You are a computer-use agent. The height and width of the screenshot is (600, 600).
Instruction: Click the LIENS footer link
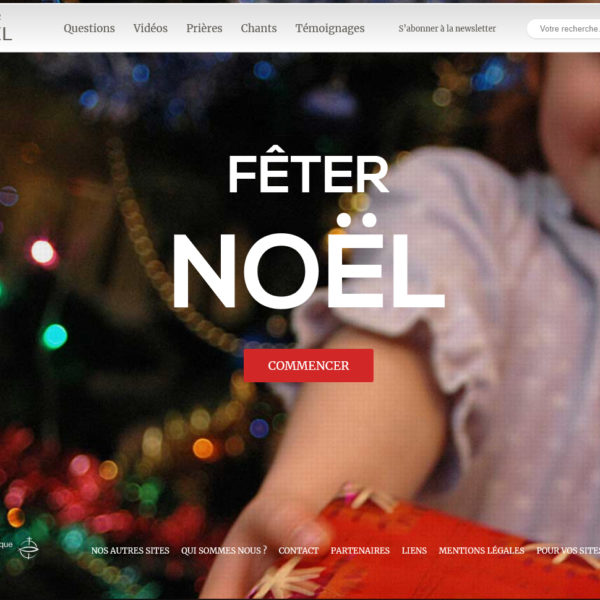[414, 550]
